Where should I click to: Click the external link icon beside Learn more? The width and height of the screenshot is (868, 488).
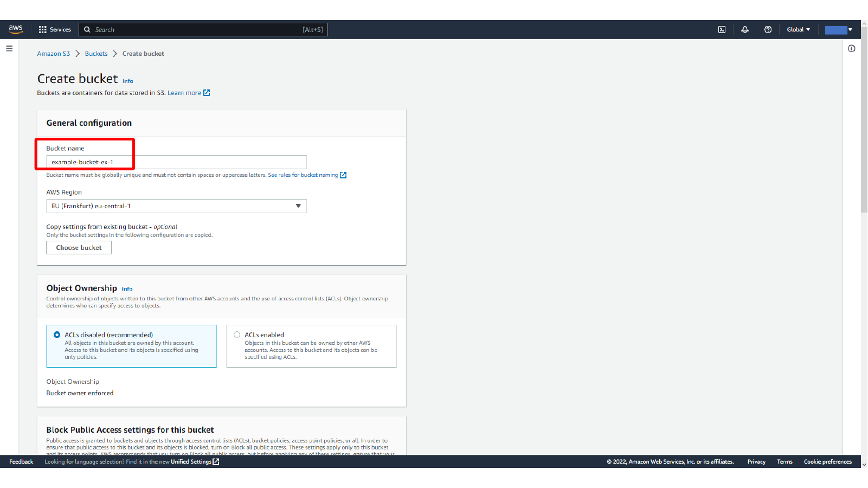pyautogui.click(x=207, y=93)
